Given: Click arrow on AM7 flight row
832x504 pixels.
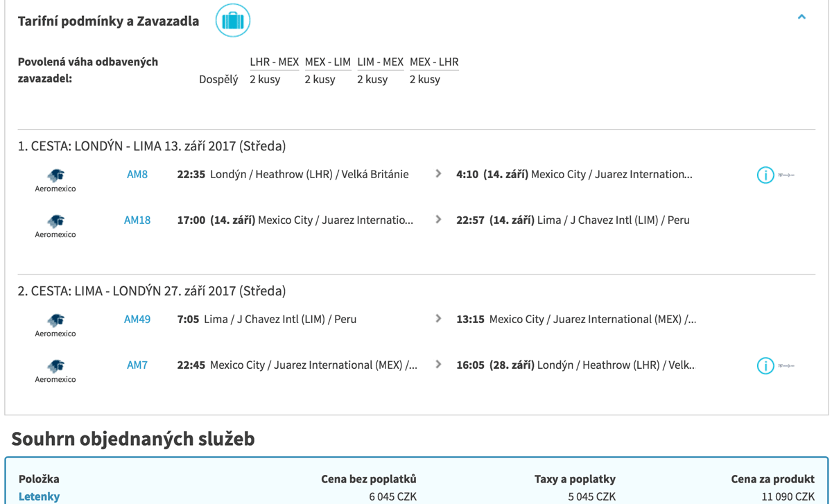Looking at the screenshot, I should tap(438, 365).
